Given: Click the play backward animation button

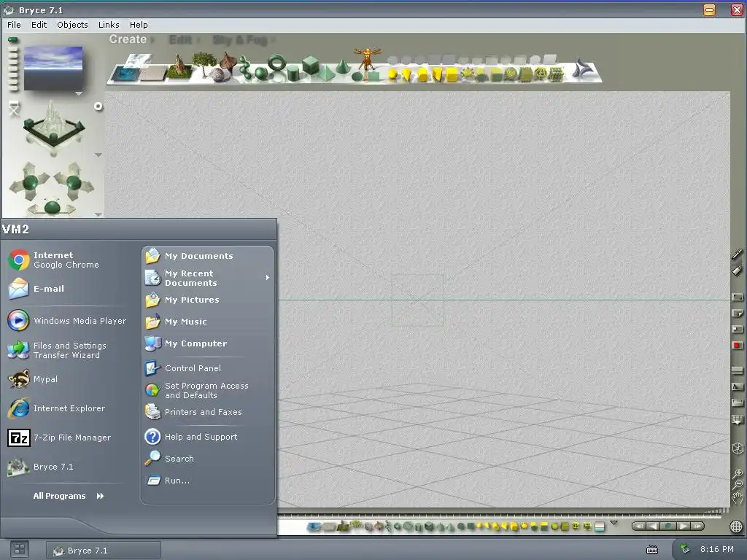Looking at the screenshot, I should coord(653,526).
